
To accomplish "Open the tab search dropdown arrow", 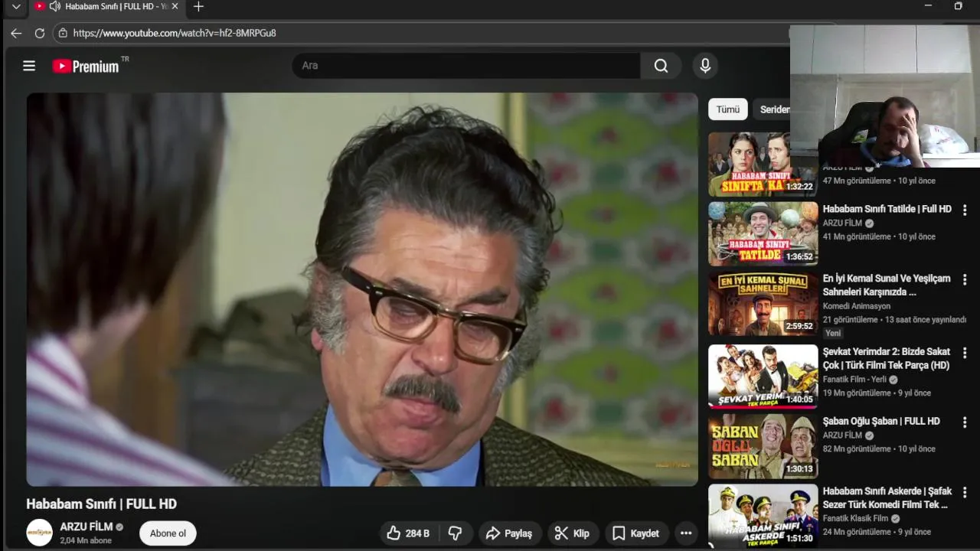I will click(16, 7).
